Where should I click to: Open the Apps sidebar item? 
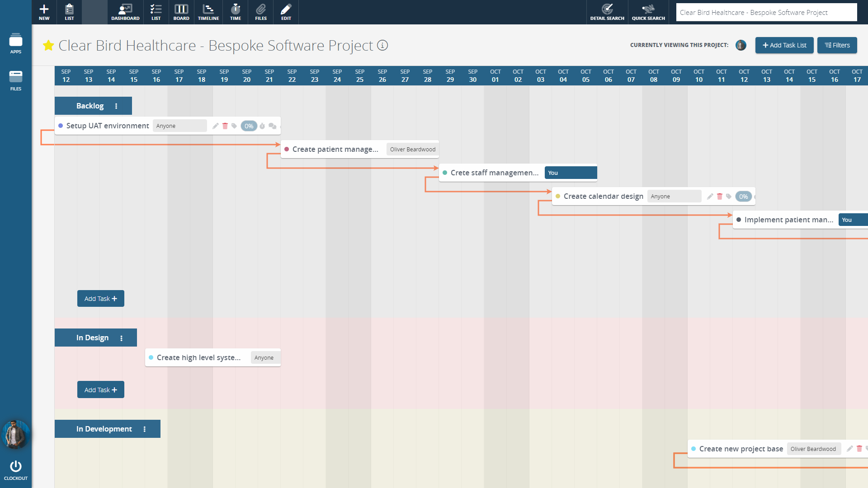pos(16,43)
